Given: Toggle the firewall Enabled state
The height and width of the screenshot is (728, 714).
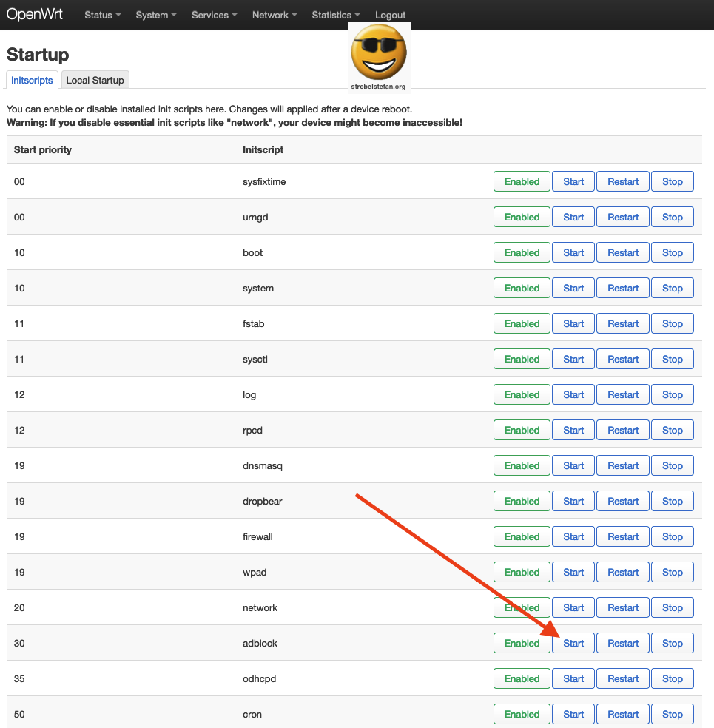Looking at the screenshot, I should pos(521,536).
